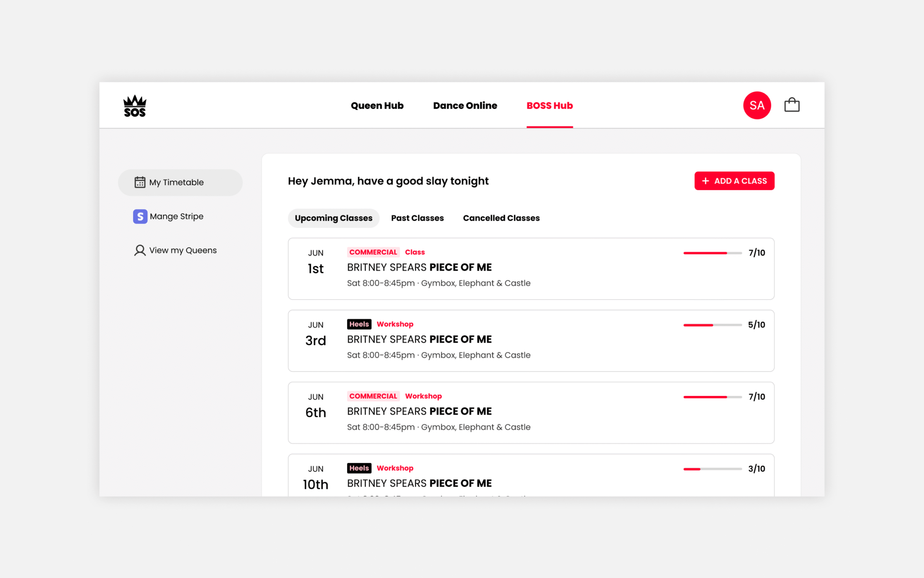
Task: Click the Jun 3rd workshop progress bar
Action: pos(712,325)
